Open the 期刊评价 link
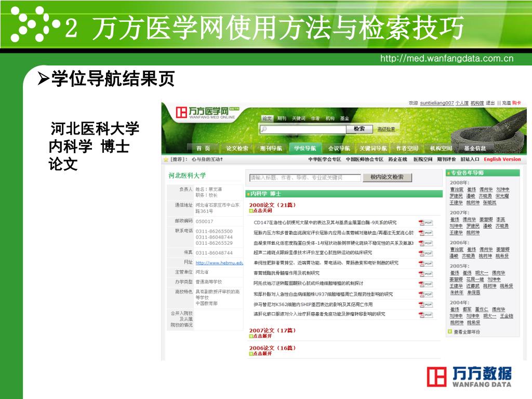The image size is (532, 399). 446,159
